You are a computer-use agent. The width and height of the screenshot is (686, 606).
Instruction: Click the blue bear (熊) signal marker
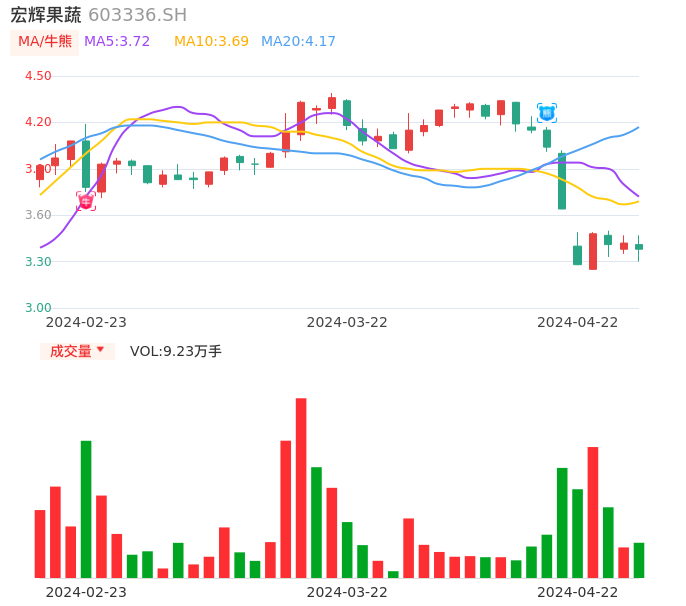547,113
